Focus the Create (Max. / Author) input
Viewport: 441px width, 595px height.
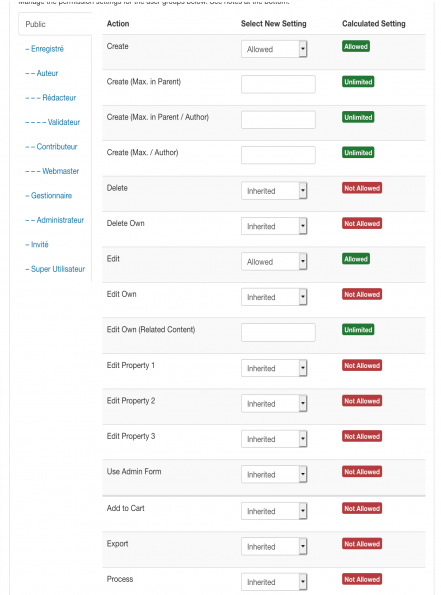(278, 155)
